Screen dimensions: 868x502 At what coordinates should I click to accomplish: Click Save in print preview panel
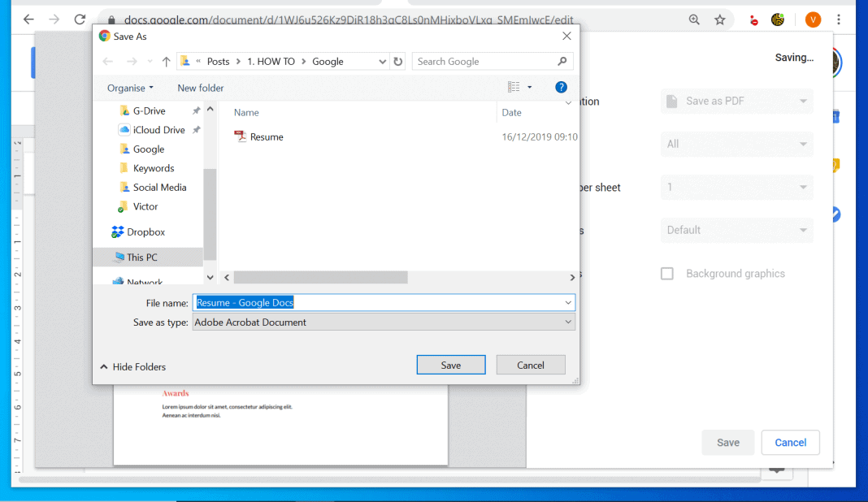point(728,442)
